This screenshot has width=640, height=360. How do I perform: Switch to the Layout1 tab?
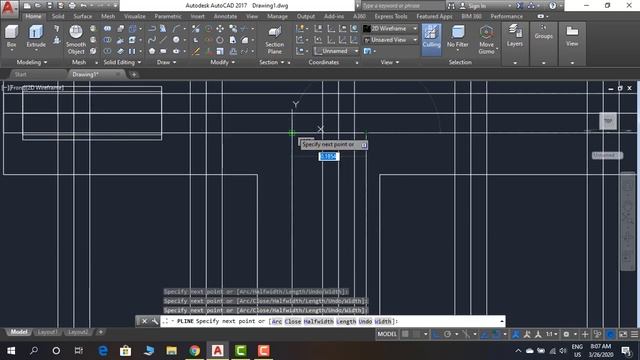coord(47,332)
